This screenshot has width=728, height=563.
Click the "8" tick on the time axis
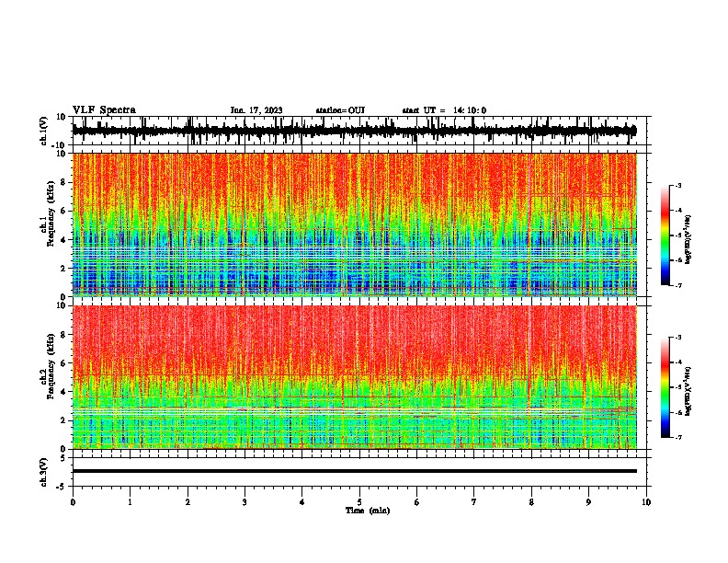click(x=531, y=502)
